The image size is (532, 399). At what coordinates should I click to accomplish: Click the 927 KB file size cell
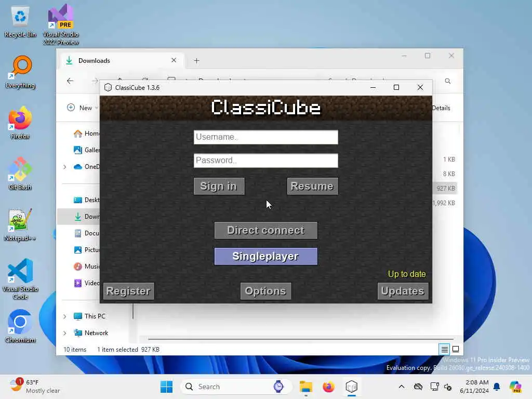445,188
